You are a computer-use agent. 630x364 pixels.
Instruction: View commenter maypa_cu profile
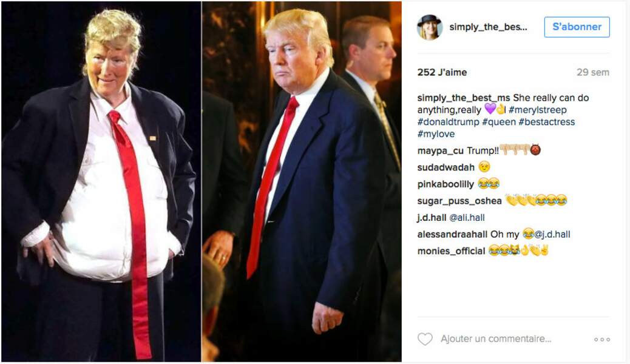click(x=441, y=150)
